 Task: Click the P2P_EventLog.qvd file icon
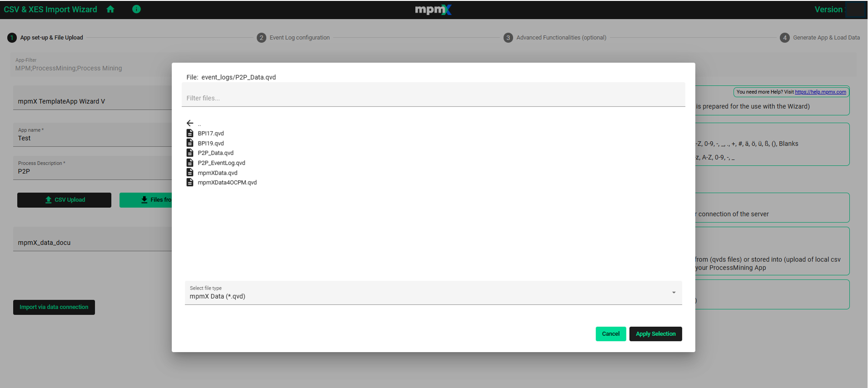coord(190,162)
